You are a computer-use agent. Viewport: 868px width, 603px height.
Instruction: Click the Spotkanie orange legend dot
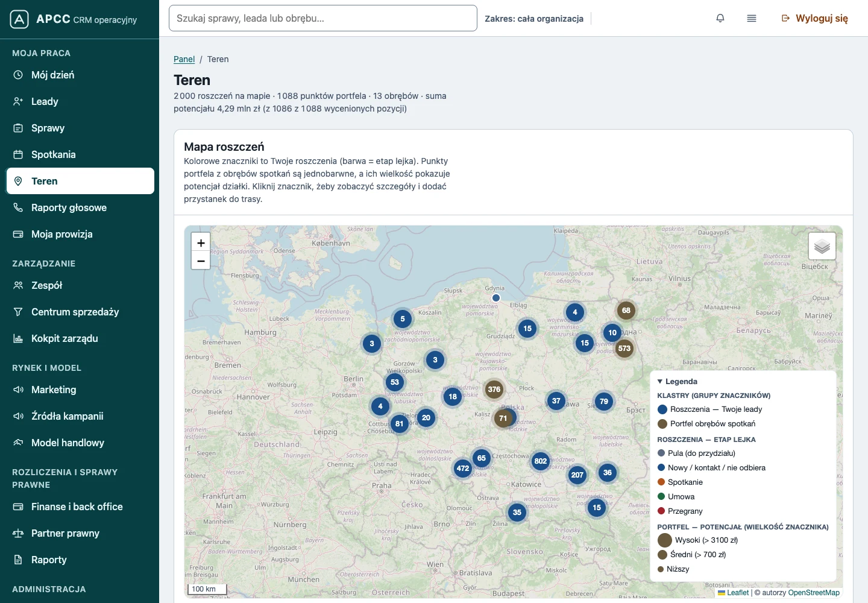pos(661,482)
